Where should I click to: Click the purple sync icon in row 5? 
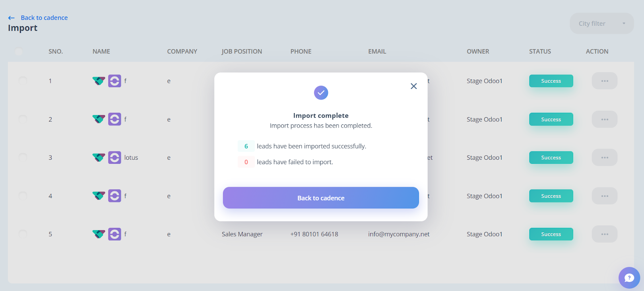[x=115, y=234]
